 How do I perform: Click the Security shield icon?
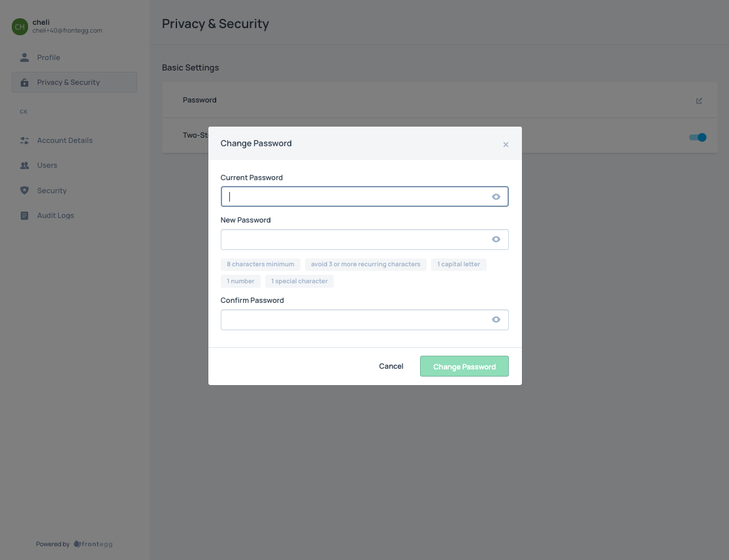pyautogui.click(x=25, y=191)
